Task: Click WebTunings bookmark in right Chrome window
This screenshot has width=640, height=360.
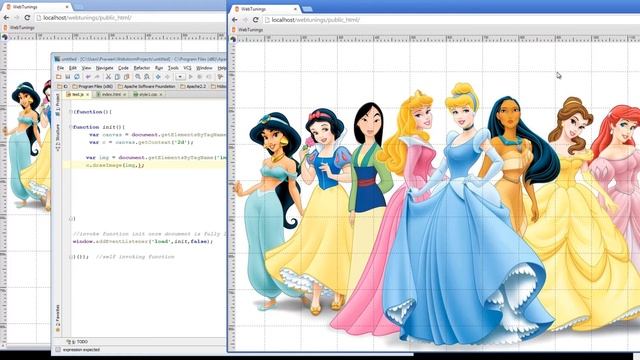Action: pos(247,30)
